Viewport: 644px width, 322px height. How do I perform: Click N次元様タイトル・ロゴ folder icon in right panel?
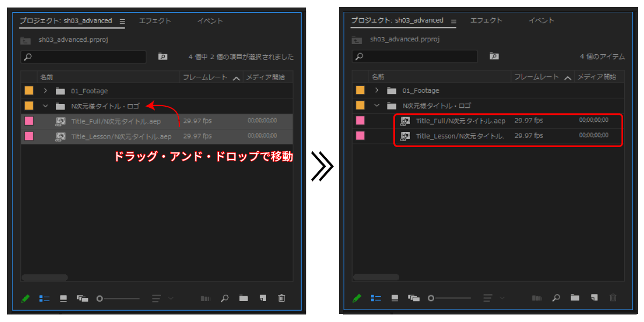tap(392, 106)
